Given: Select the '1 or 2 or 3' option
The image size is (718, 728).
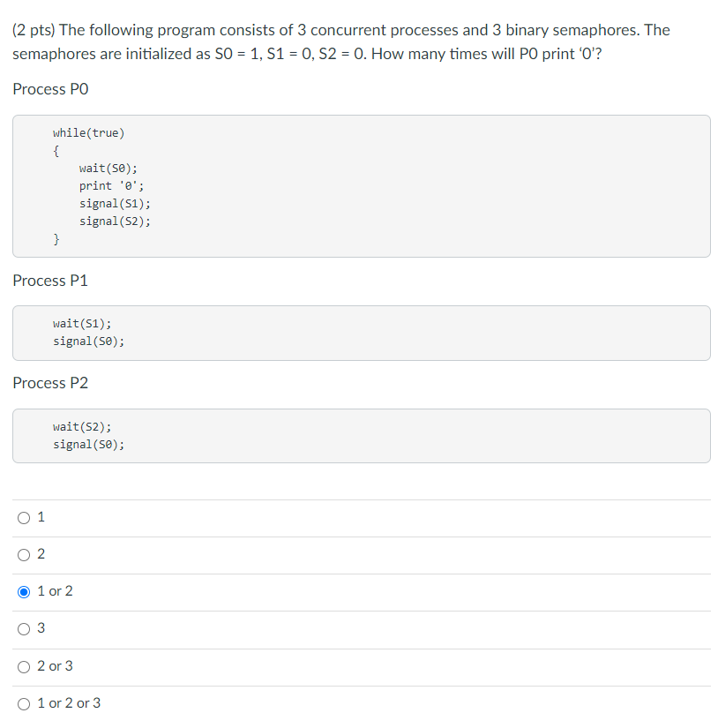Looking at the screenshot, I should (24, 704).
